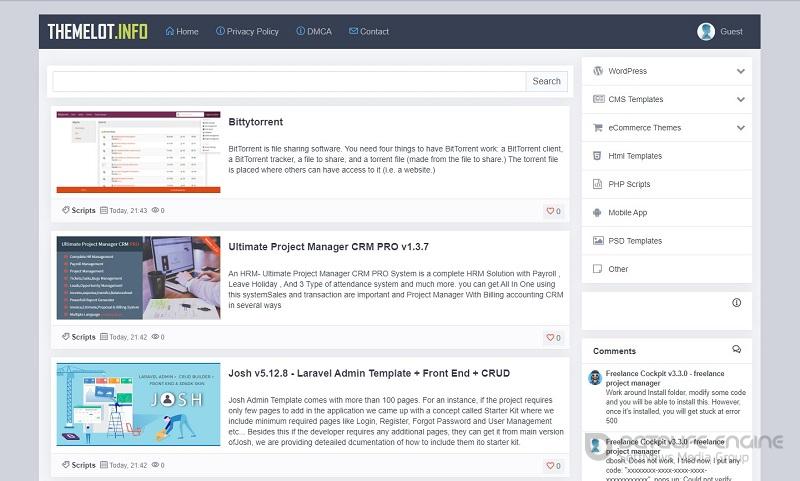Click the Guest user avatar
The image size is (800, 481).
706,32
